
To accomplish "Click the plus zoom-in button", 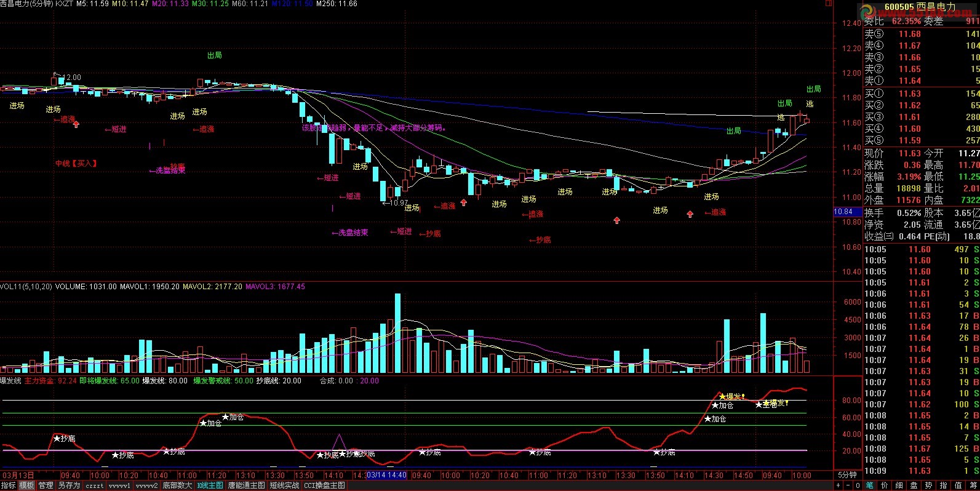I will tap(837, 485).
